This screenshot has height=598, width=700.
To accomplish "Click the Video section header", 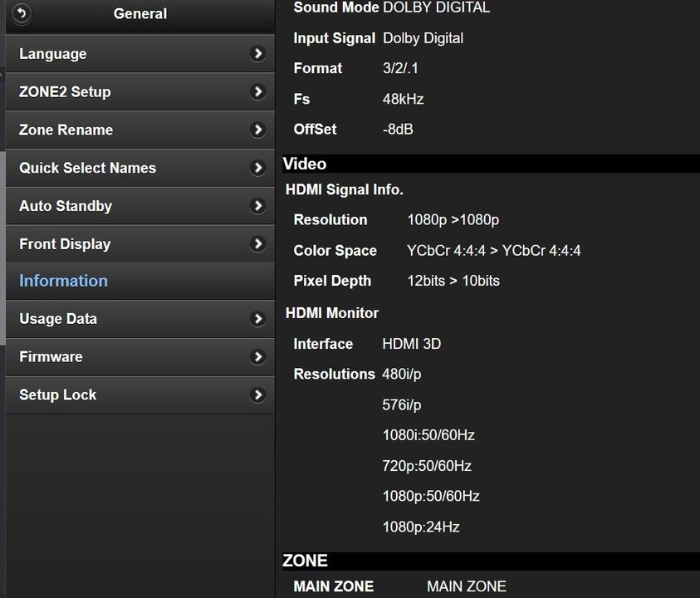I will tap(304, 164).
